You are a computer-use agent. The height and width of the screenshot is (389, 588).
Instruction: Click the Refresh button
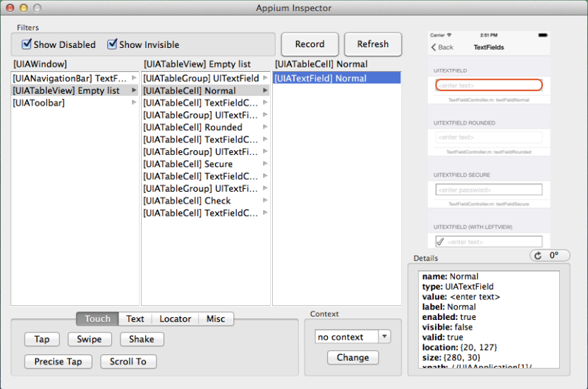[373, 44]
